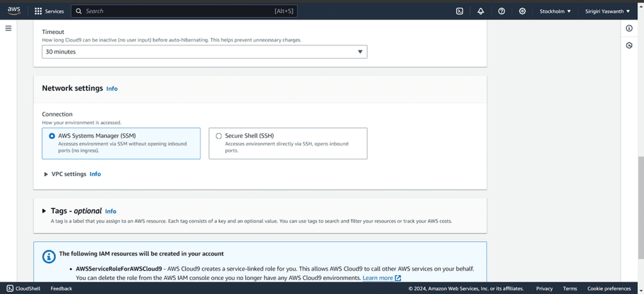
Task: Expand the Tags optional section
Action: tap(45, 211)
